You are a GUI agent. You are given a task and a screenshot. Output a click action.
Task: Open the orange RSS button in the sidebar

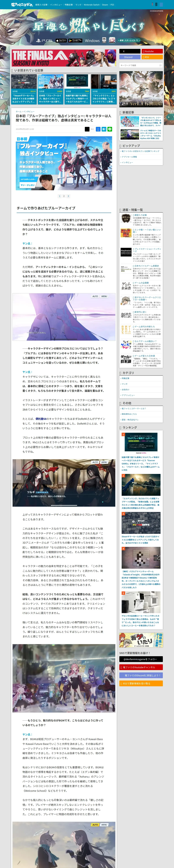pyautogui.click(x=152, y=57)
